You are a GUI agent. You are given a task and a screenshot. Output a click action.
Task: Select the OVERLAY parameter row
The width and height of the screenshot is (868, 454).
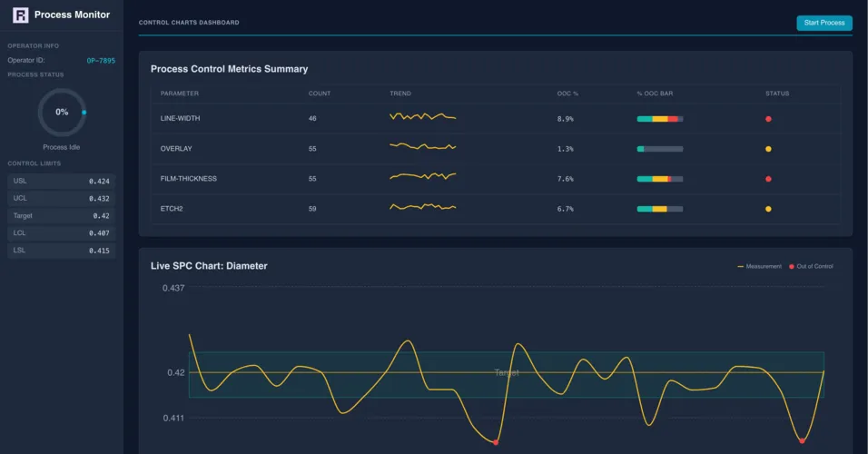tap(496, 149)
